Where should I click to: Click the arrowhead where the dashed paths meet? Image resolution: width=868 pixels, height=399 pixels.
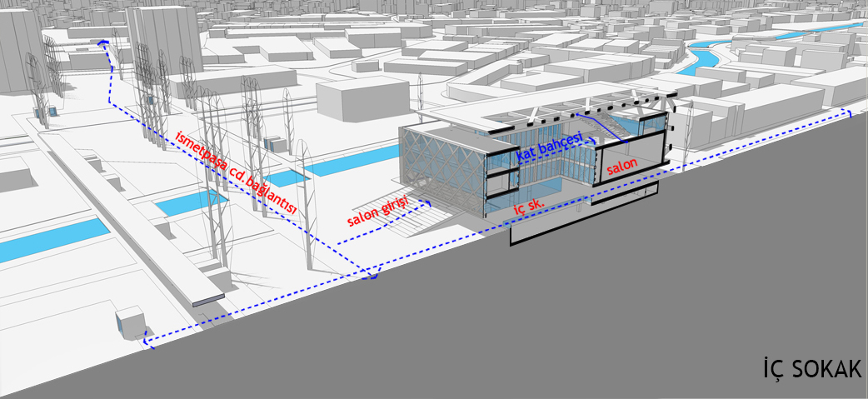pos(372,274)
